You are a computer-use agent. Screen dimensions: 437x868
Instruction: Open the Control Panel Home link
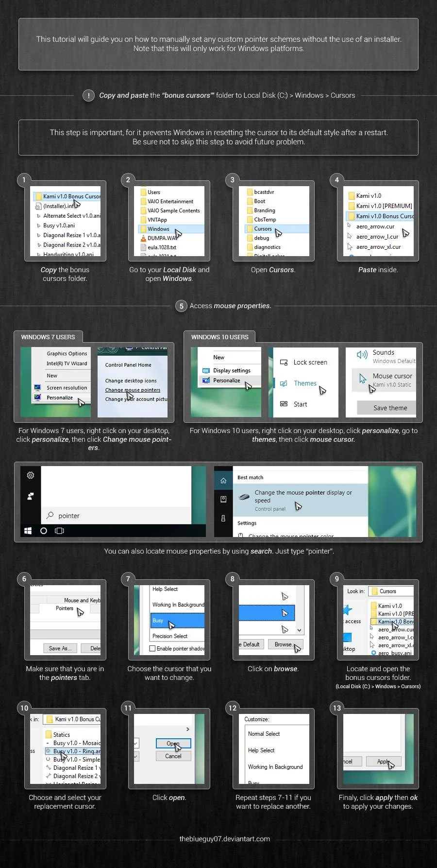tap(128, 365)
